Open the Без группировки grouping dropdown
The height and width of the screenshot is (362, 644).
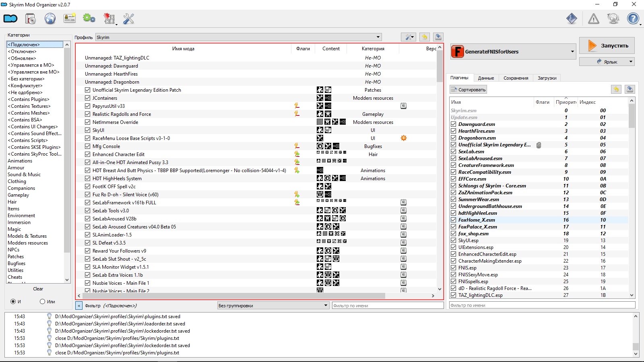[273, 306]
